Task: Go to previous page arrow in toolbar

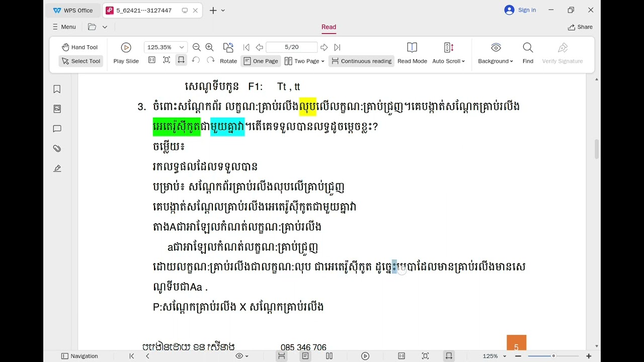Action: (259, 47)
